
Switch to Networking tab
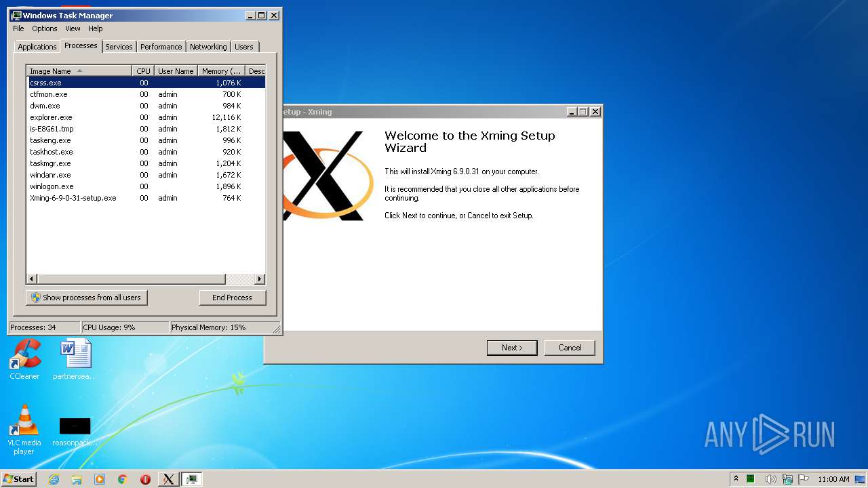(x=208, y=47)
